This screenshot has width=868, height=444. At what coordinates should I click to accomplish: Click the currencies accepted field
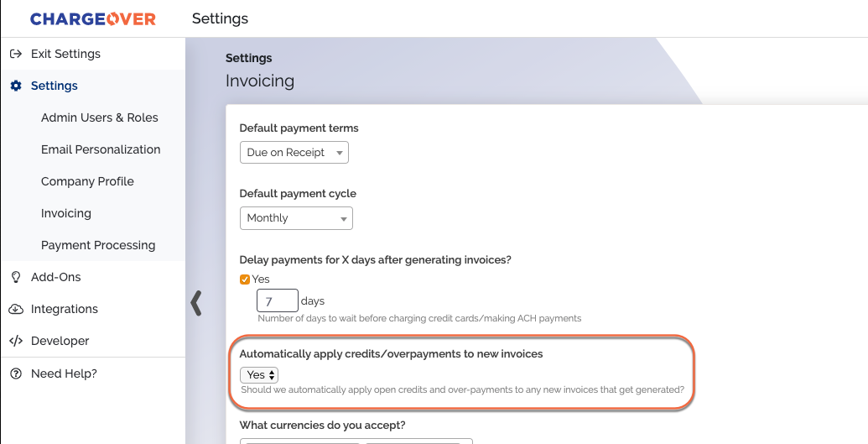click(x=356, y=441)
